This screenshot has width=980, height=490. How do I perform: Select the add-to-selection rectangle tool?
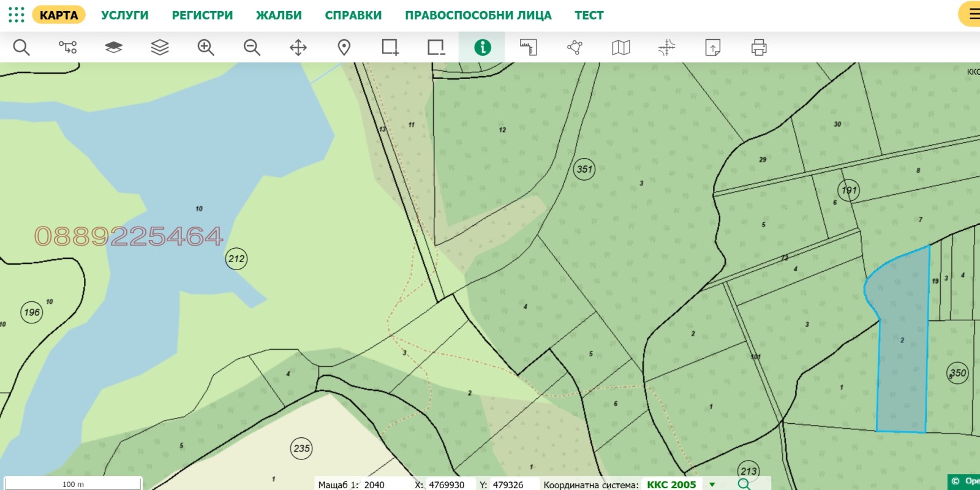pyautogui.click(x=390, y=47)
